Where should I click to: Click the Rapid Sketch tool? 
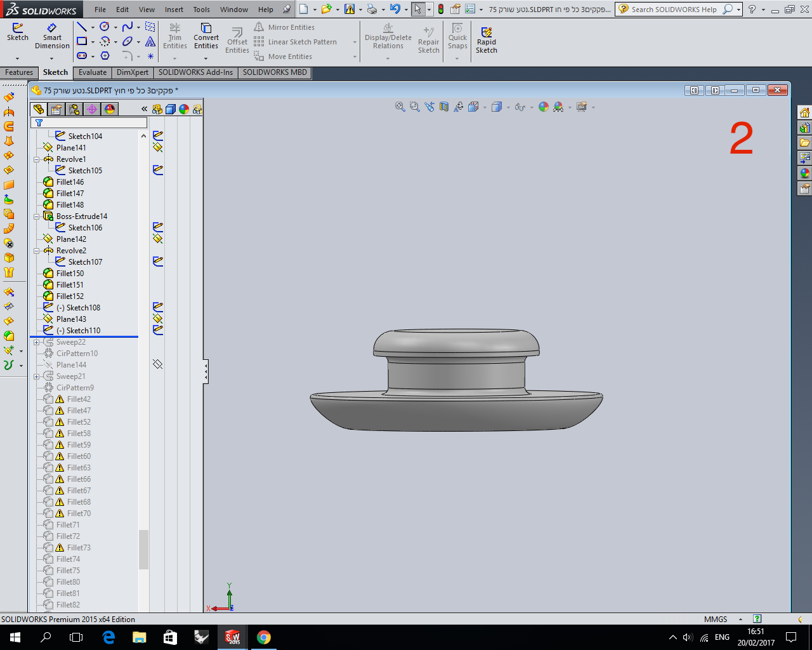pos(487,40)
